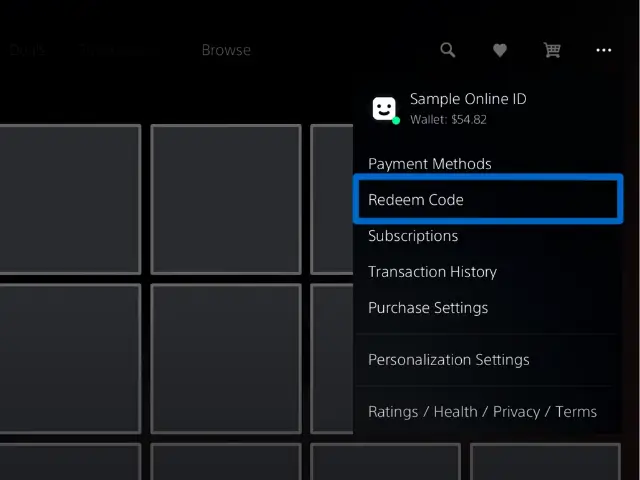Open Personalization Settings menu entry
This screenshot has height=480, width=640.
tap(449, 360)
